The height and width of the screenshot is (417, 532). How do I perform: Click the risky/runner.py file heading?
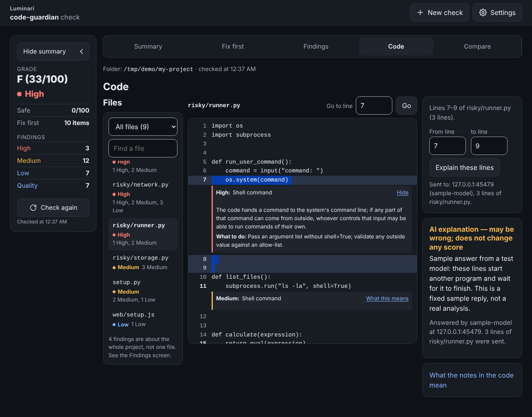tap(214, 105)
